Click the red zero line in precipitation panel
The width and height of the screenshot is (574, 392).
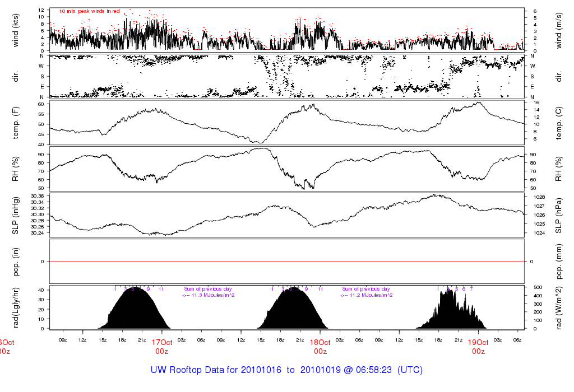click(287, 262)
